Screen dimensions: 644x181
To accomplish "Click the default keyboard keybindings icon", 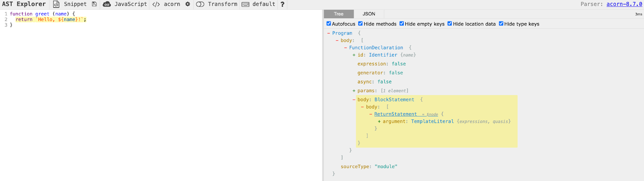I will (245, 4).
